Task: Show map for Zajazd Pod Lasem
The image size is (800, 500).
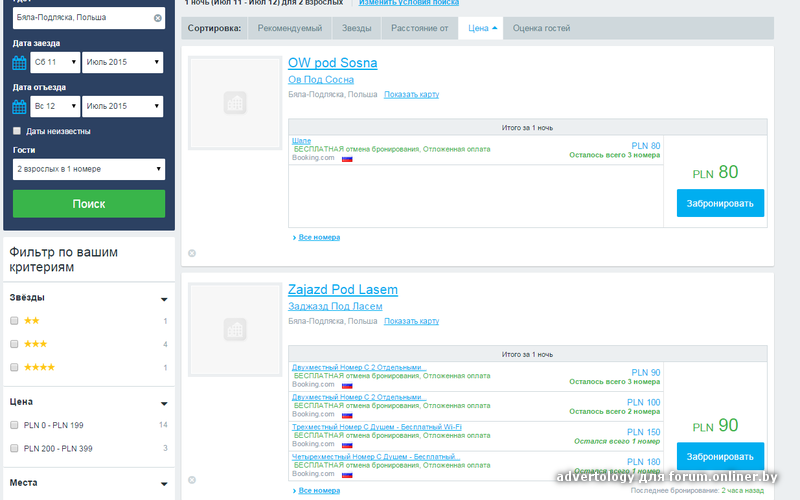Action: 411,321
